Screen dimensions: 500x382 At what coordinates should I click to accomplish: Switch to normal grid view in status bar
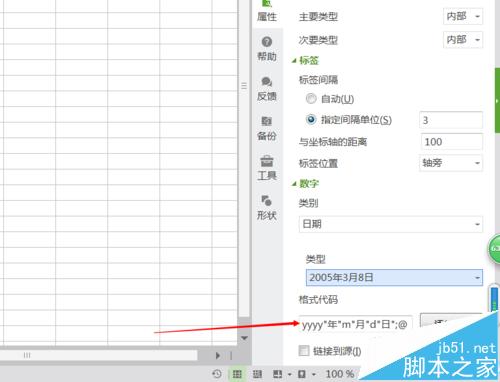click(237, 374)
